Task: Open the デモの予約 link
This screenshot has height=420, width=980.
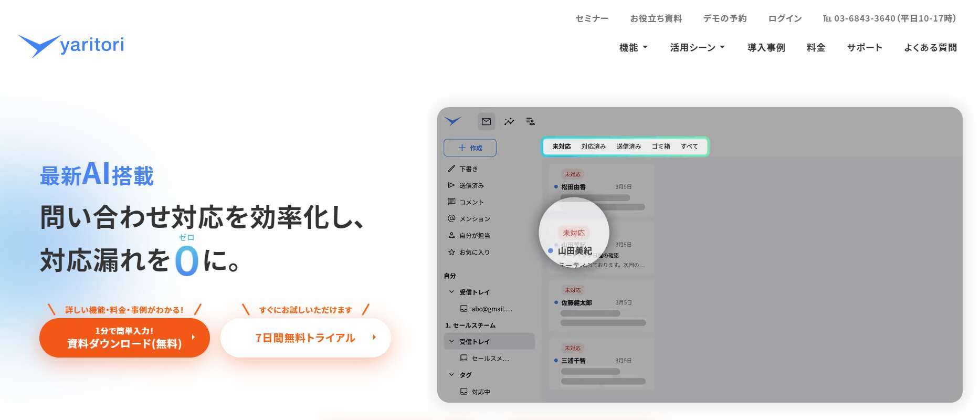Action: click(x=724, y=18)
